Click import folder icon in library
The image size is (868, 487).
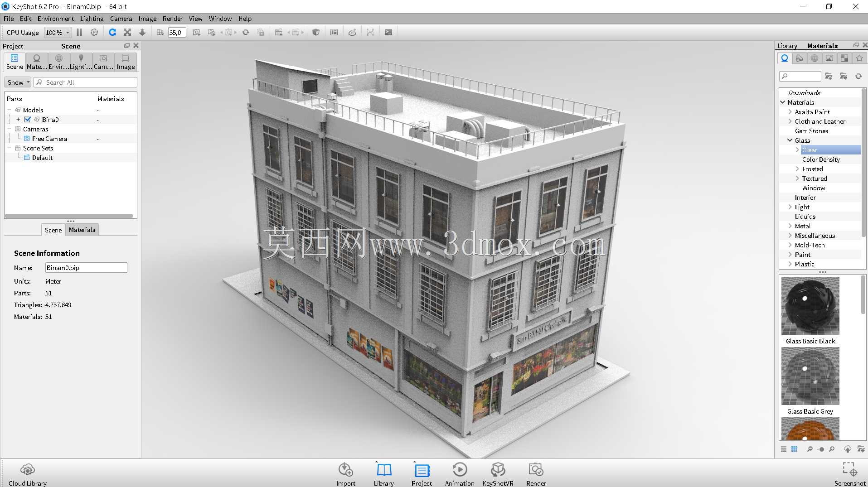[844, 76]
